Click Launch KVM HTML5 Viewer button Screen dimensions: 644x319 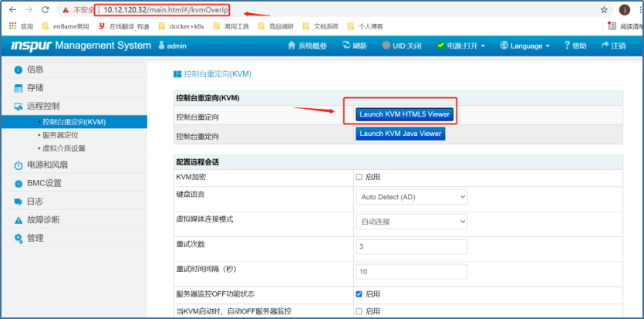404,114
